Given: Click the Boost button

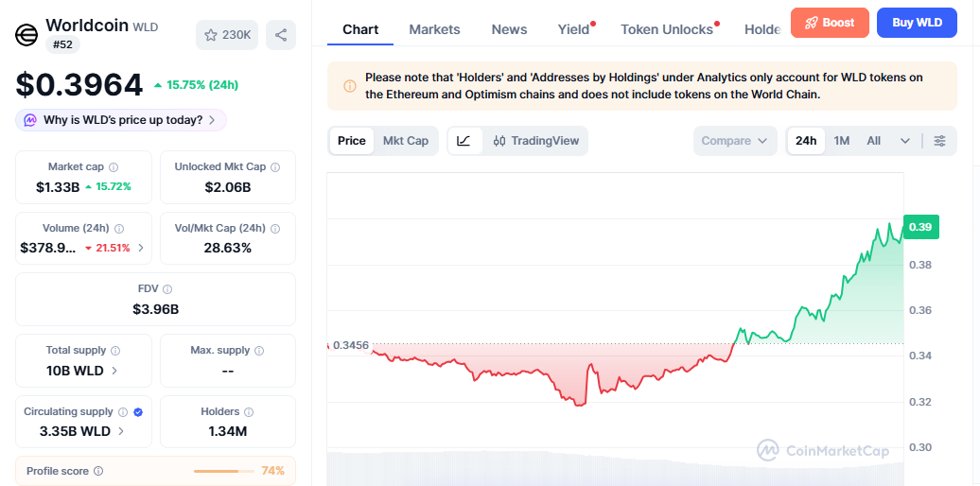Looking at the screenshot, I should [x=830, y=23].
